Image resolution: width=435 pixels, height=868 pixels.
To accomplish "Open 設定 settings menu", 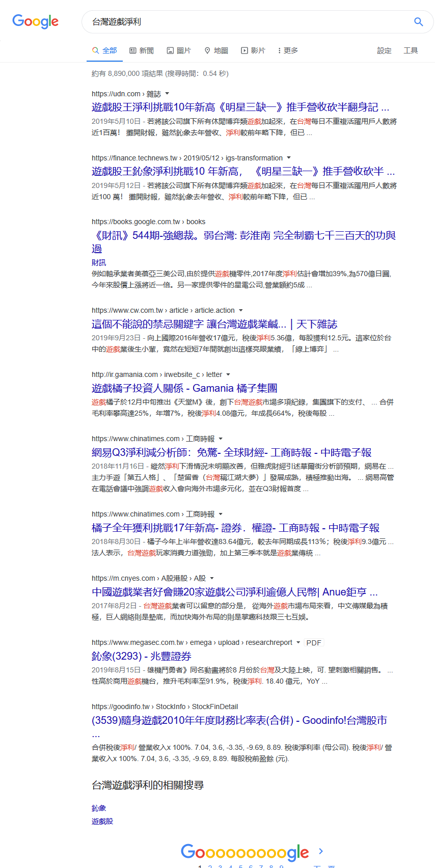I will [385, 50].
